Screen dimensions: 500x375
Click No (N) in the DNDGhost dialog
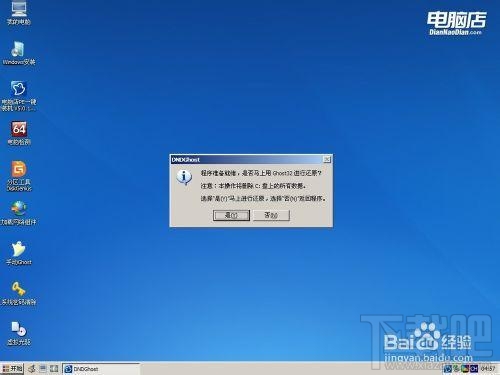[271, 215]
